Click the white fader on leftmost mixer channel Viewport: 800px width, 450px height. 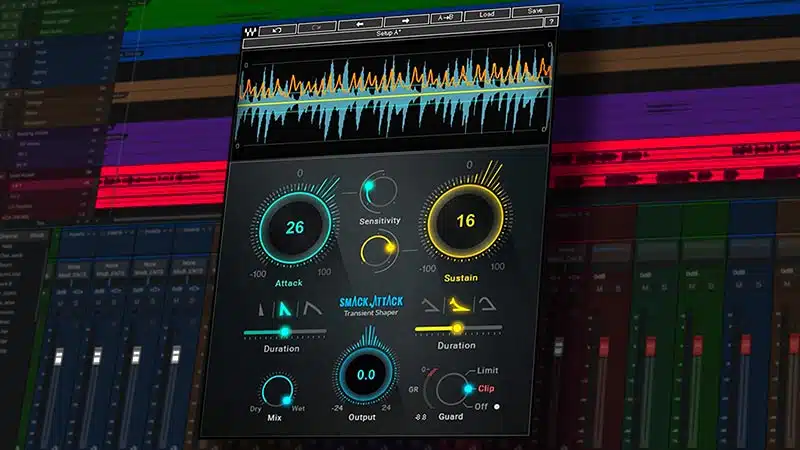pos(59,356)
